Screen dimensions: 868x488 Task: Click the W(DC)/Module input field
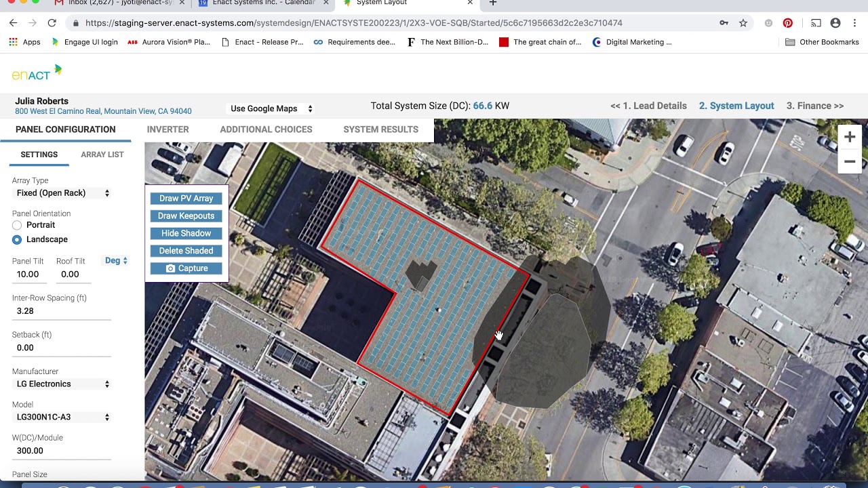pyautogui.click(x=61, y=451)
